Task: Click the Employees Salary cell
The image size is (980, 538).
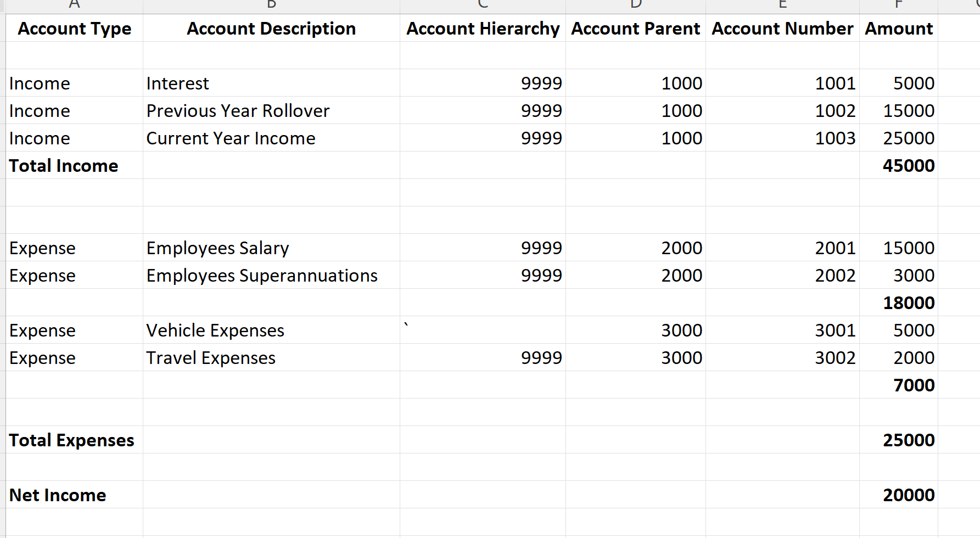Action: (271, 248)
